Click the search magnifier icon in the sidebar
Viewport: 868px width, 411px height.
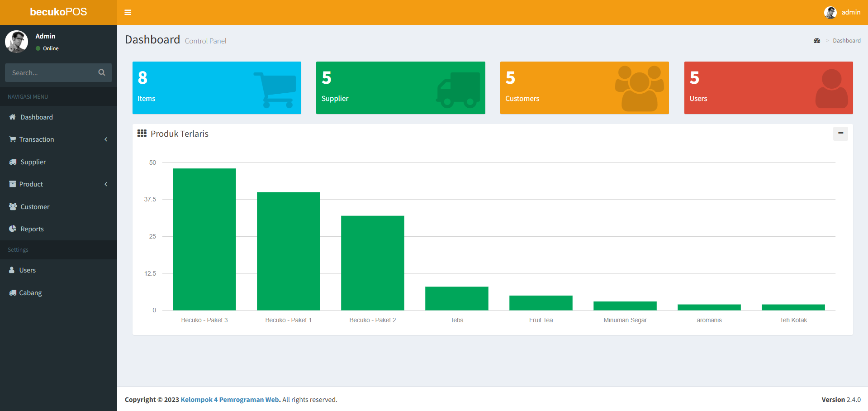(x=102, y=72)
